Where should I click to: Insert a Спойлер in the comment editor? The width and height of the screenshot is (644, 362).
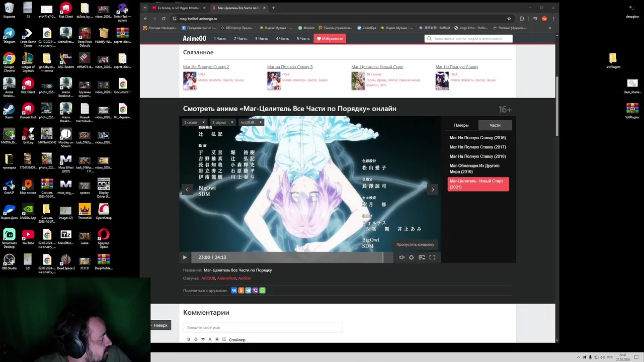237,340
